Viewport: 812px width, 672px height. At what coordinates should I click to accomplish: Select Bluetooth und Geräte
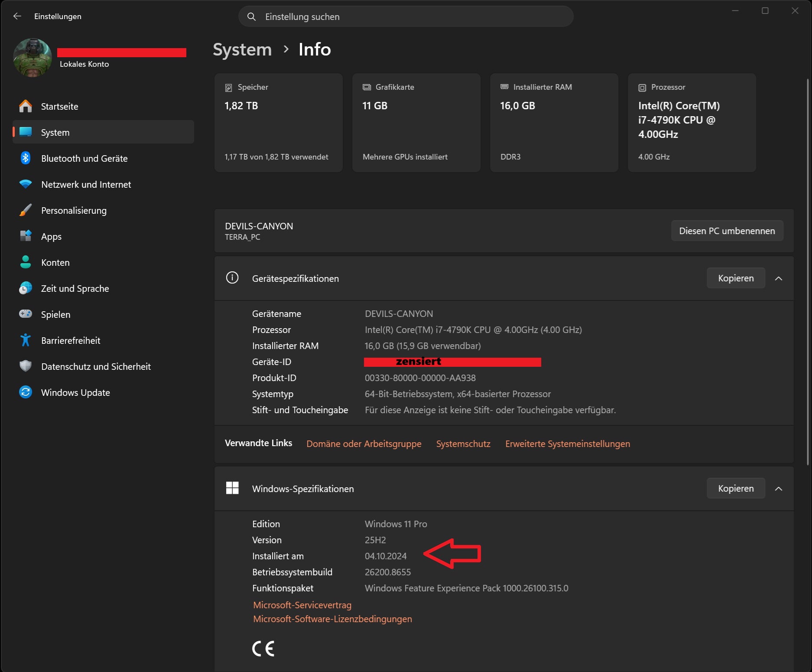tap(103, 158)
